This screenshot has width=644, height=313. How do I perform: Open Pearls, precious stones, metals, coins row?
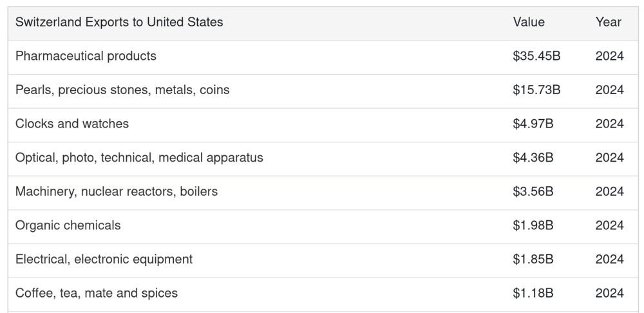(x=122, y=90)
